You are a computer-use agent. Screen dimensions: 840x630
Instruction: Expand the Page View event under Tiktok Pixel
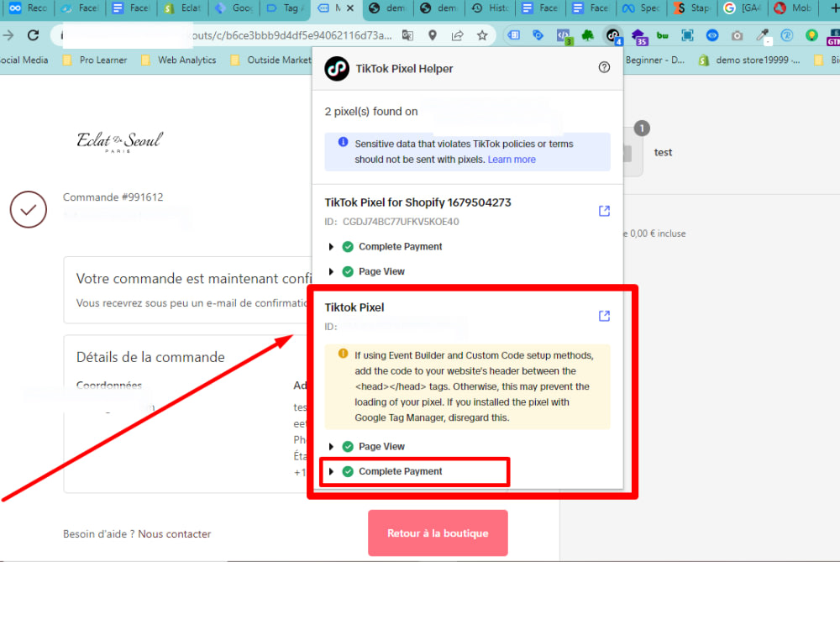[x=331, y=446]
